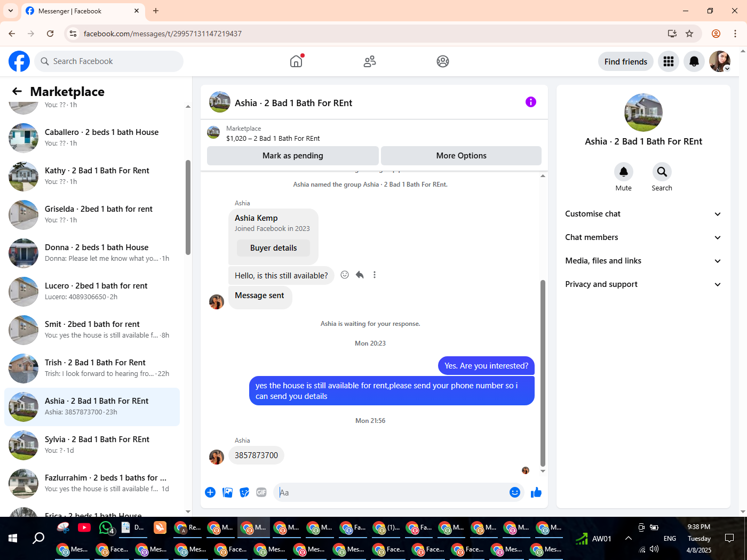Open Chrome profile icon
Image resolution: width=747 pixels, height=560 pixels.
tap(716, 34)
